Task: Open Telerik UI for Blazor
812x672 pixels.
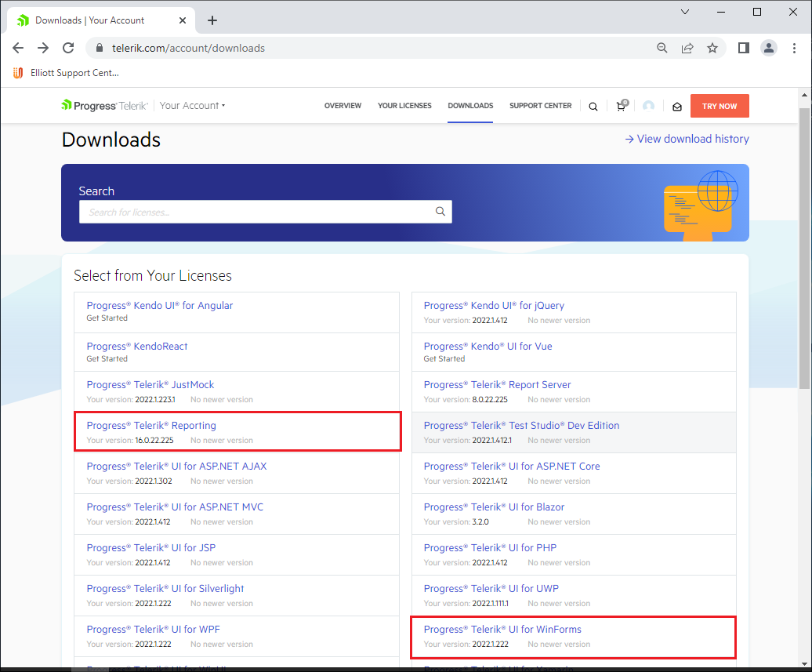Action: coord(494,507)
